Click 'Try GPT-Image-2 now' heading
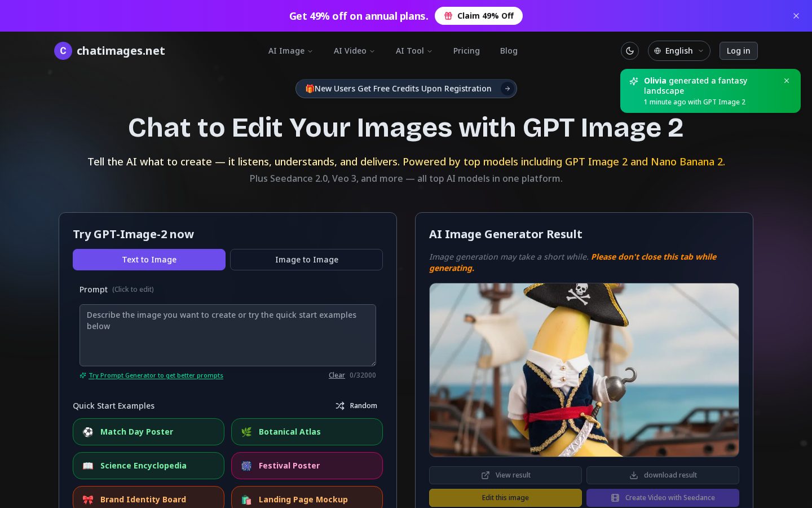 [133, 234]
